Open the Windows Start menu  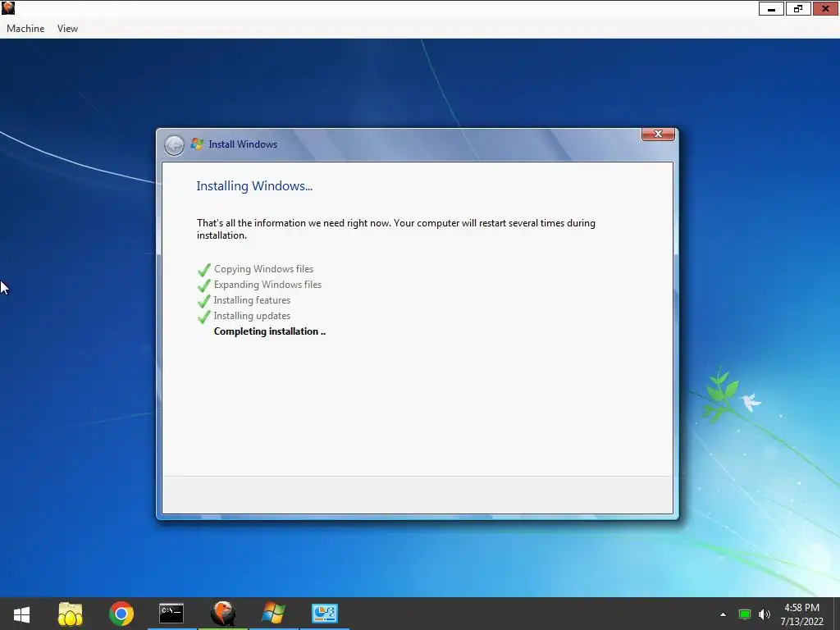[21, 614]
